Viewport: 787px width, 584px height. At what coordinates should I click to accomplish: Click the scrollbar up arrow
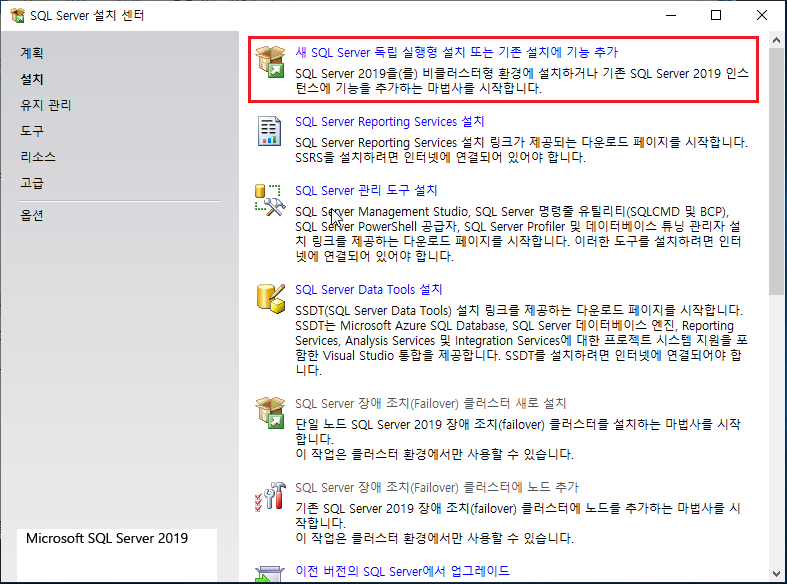click(776, 40)
